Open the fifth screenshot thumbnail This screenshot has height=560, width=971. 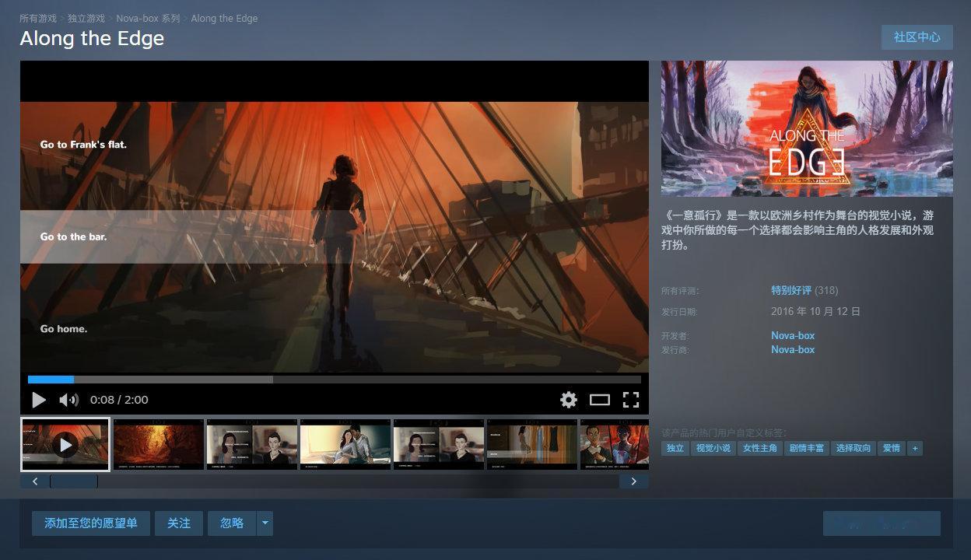(x=439, y=445)
